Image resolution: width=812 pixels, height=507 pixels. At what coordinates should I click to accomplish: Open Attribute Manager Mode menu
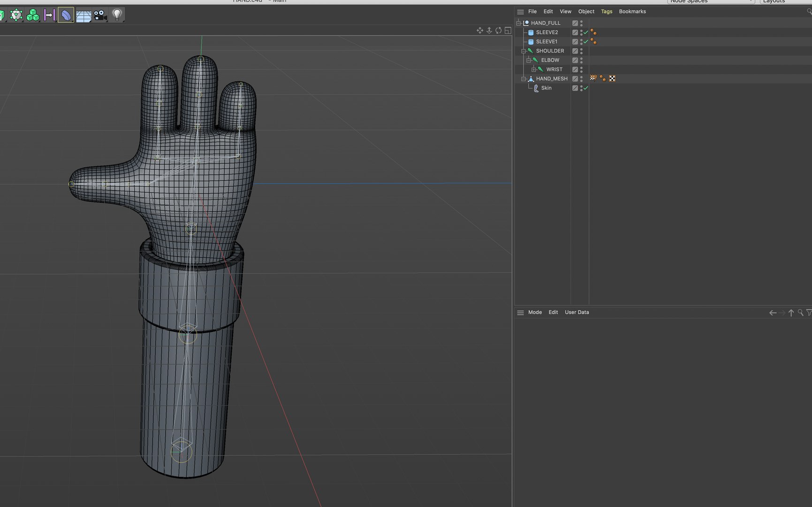[535, 313]
